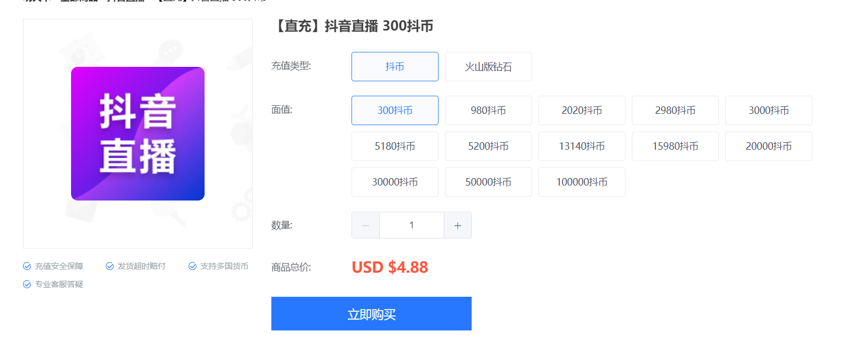Click the checkmark icon beside 专业客服答疑
Screen dimensions: 868x339
tap(27, 284)
